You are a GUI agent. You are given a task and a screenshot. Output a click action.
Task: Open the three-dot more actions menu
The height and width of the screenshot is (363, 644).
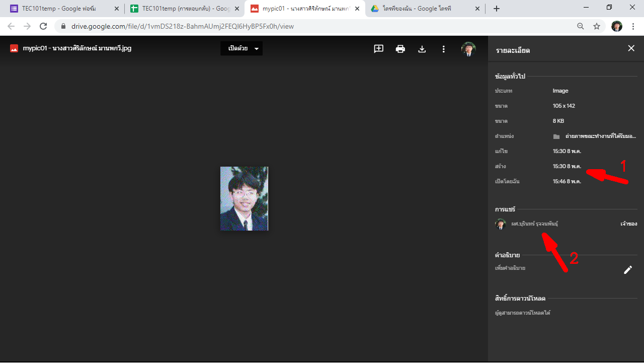[443, 49]
